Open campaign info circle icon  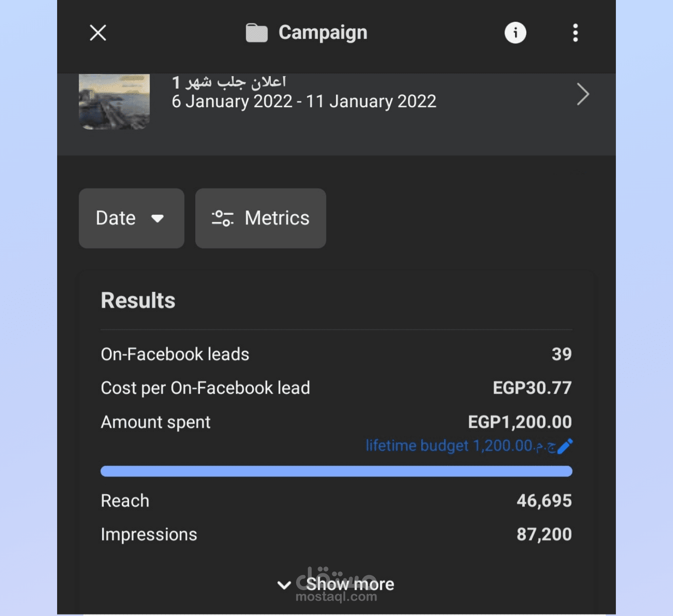coord(515,33)
